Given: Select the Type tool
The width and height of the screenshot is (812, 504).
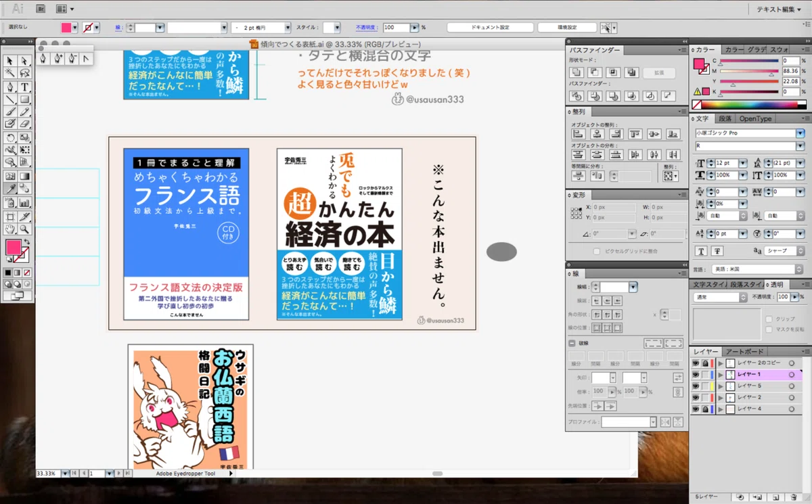Looking at the screenshot, I should (x=25, y=87).
